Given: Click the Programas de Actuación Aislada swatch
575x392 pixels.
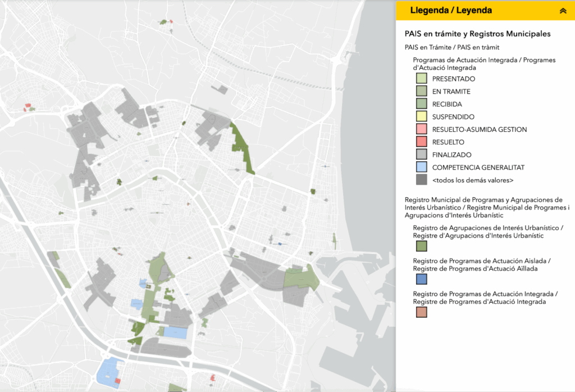Looking at the screenshot, I should 421,279.
